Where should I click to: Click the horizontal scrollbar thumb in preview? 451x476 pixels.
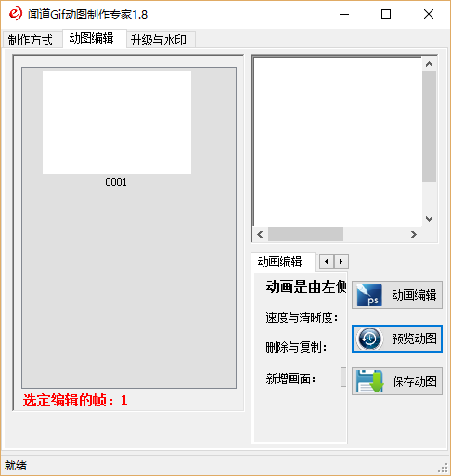click(305, 235)
